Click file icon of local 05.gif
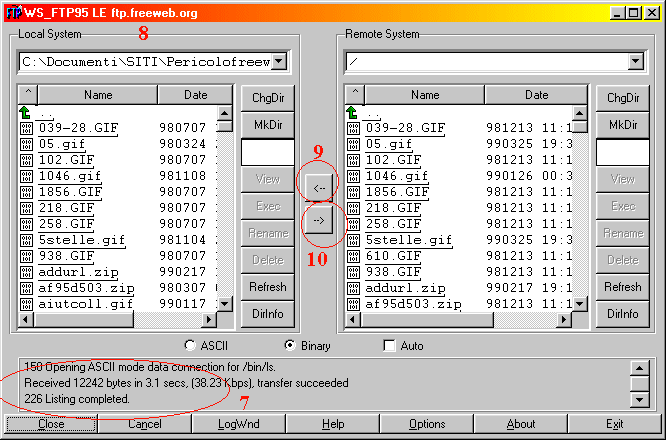Viewport: 666px width, 440px height. coord(26,144)
